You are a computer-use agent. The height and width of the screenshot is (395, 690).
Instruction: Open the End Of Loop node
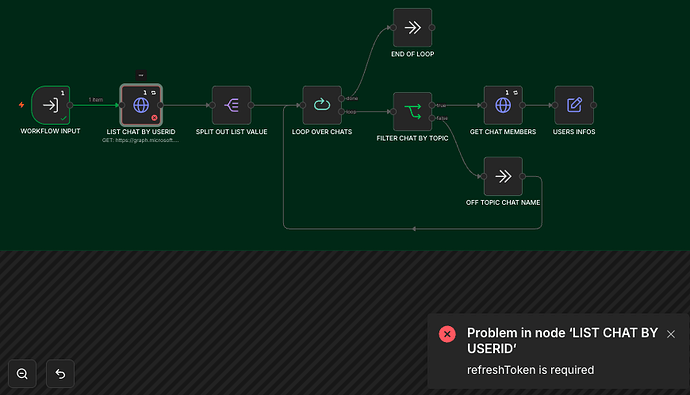pyautogui.click(x=413, y=27)
